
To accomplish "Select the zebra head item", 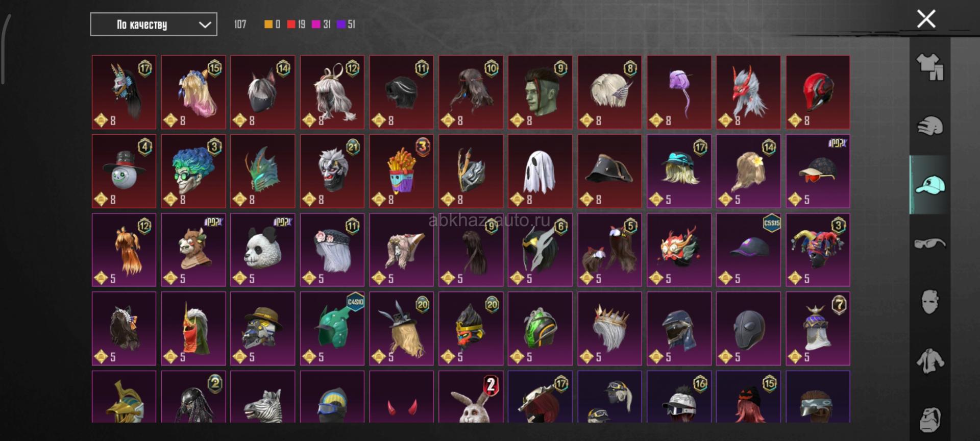I will [x=262, y=397].
